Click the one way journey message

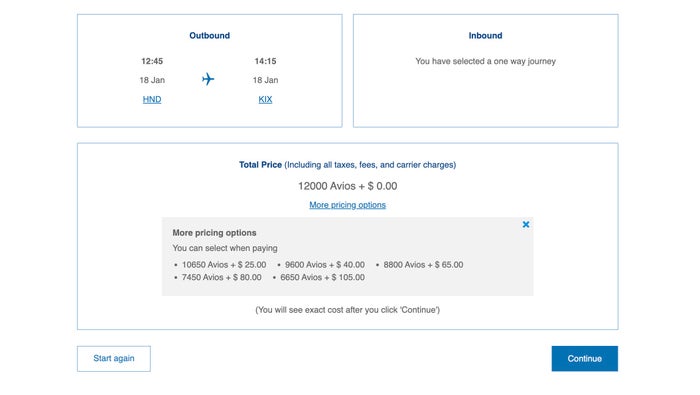tap(485, 61)
